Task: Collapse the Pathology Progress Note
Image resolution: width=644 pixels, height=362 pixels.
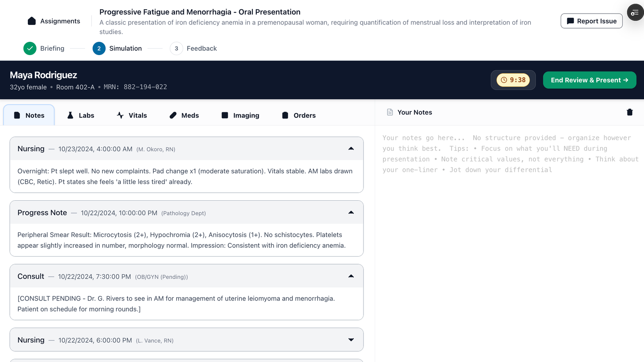Action: [351, 212]
